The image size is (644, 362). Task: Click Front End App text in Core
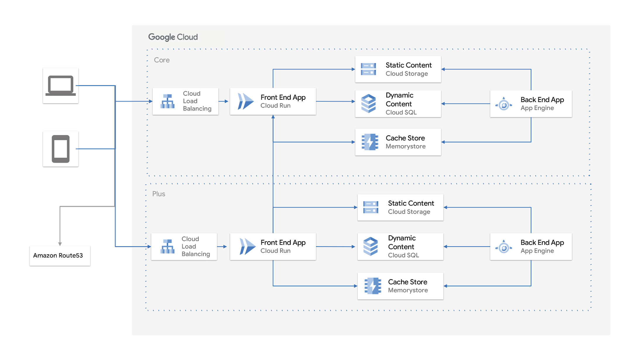[x=283, y=97]
